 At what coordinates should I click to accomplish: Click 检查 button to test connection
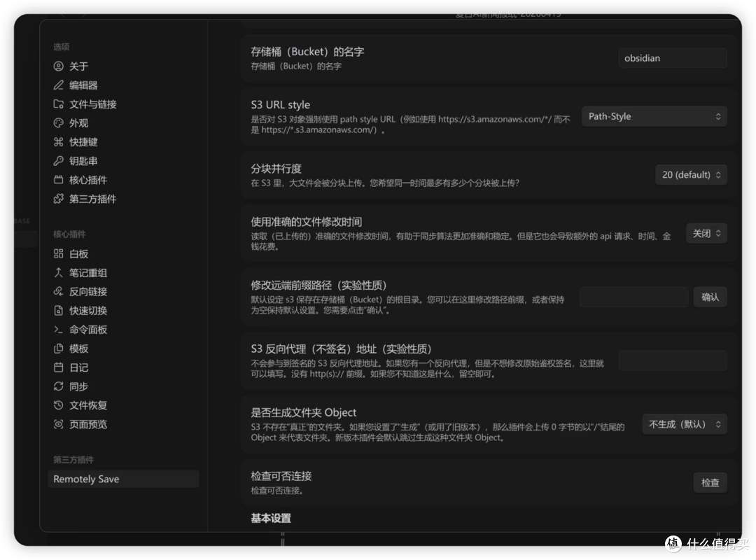coord(710,482)
